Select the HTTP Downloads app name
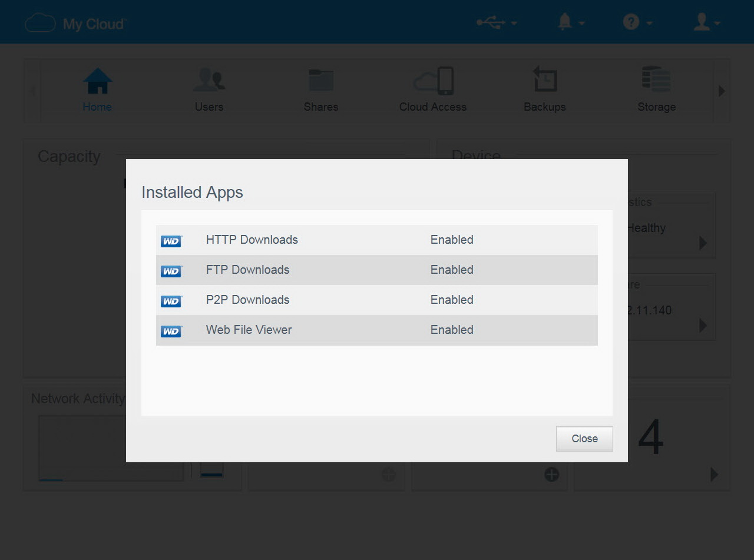Screen dimensions: 754x560 point(252,240)
